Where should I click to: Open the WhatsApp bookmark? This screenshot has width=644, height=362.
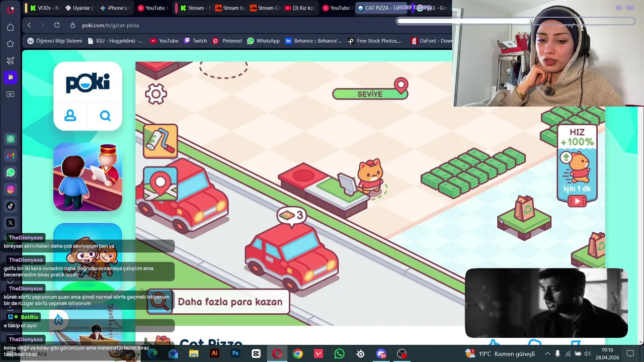pyautogui.click(x=263, y=41)
